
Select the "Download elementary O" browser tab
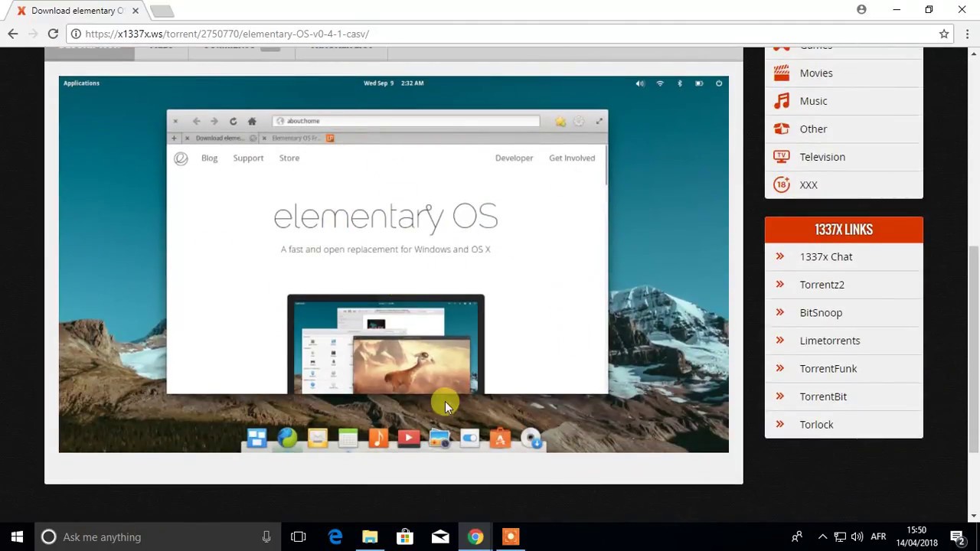click(77, 11)
